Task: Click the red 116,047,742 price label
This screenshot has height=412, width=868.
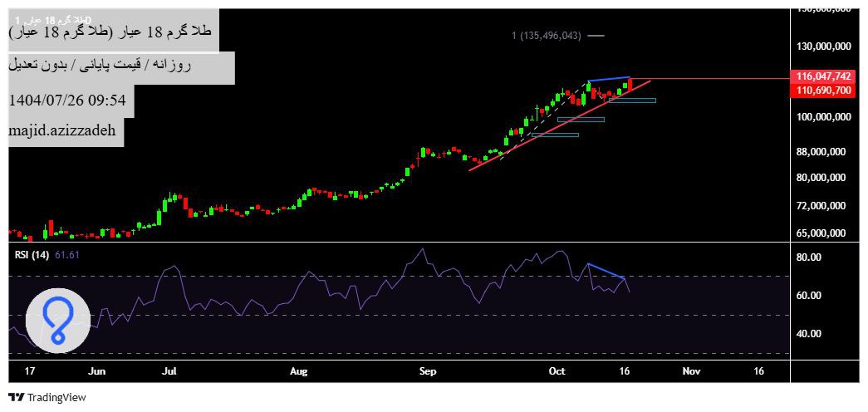Action: (x=823, y=76)
